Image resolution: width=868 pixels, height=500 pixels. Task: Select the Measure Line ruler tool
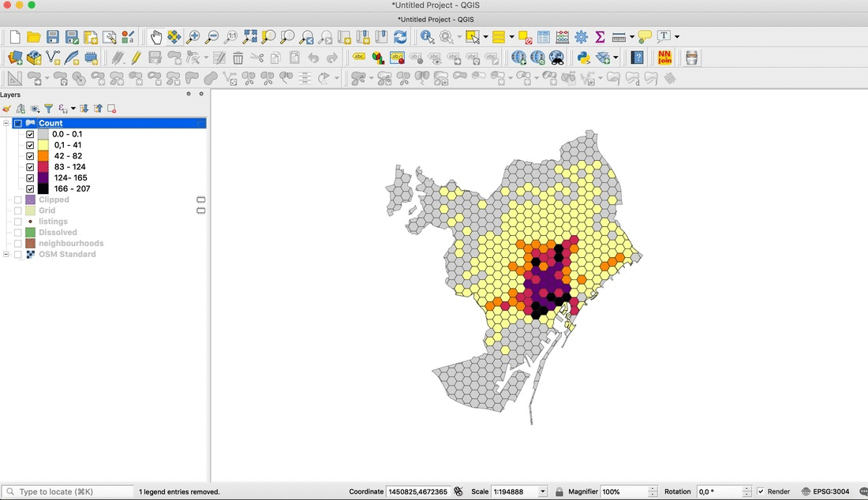point(619,37)
